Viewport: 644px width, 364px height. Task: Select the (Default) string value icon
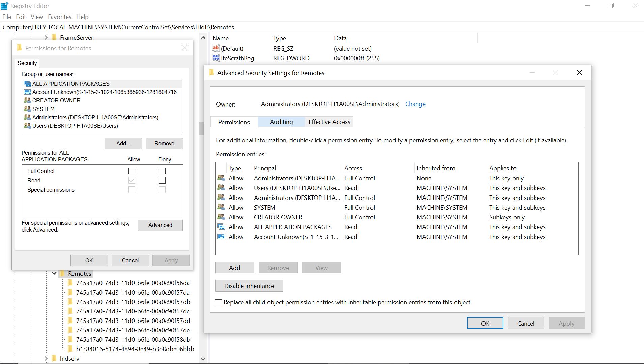(216, 48)
